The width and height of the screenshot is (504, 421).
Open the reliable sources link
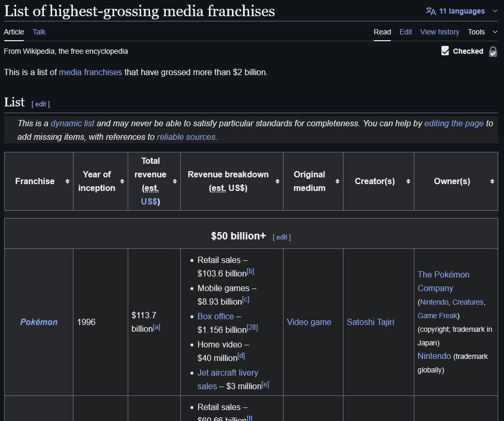pyautogui.click(x=186, y=137)
